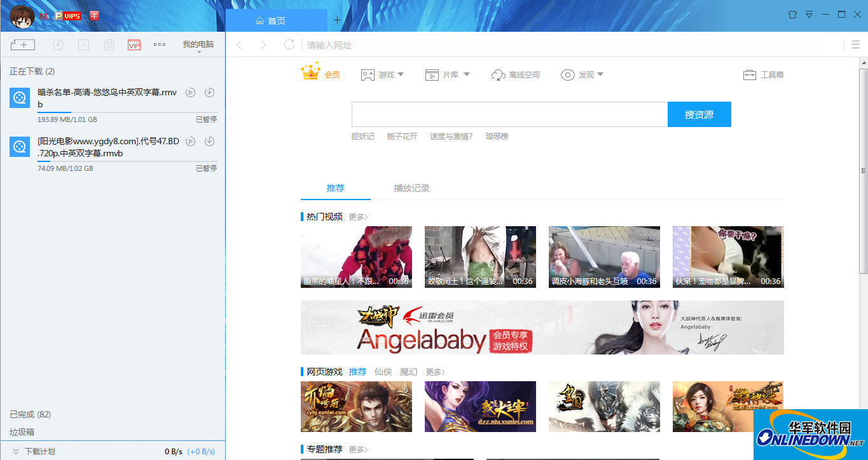The width and height of the screenshot is (868, 460).
Task: Switch to the 首页 tab
Action: 276,20
